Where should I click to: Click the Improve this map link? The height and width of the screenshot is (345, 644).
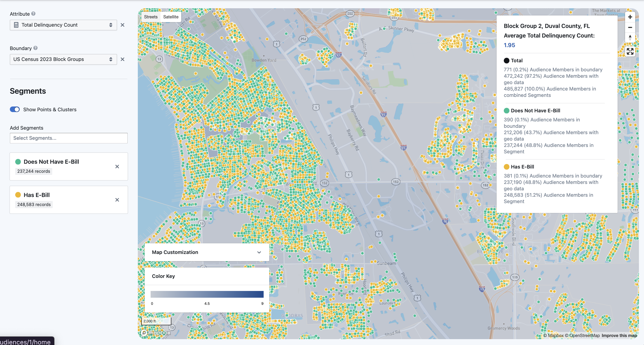(x=619, y=335)
